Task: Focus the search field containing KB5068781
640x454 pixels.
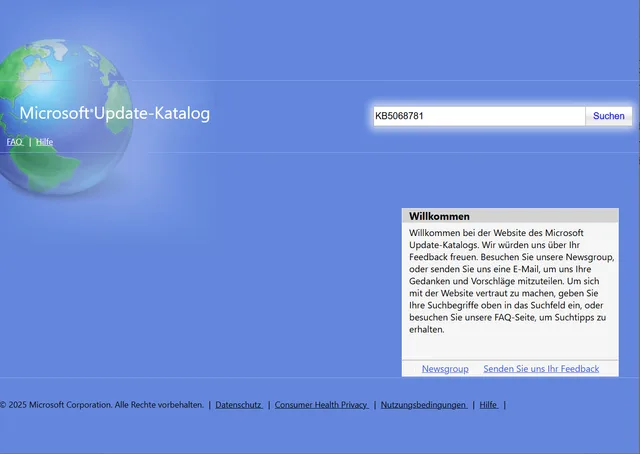Action: 479,116
